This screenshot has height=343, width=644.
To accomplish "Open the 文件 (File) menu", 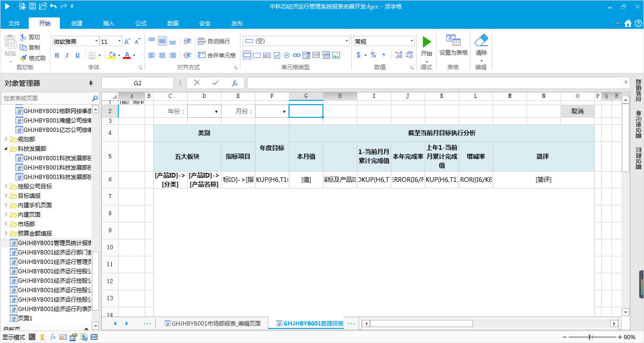I will pos(14,24).
